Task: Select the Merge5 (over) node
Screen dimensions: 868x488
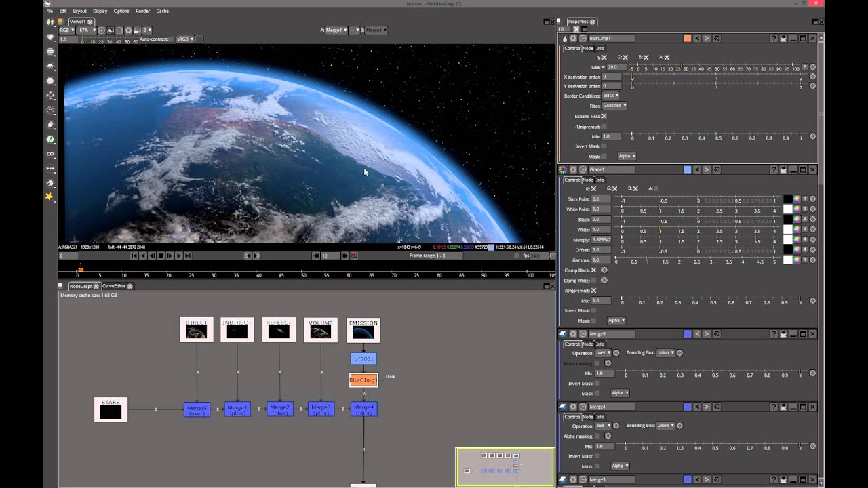Action: [197, 409]
